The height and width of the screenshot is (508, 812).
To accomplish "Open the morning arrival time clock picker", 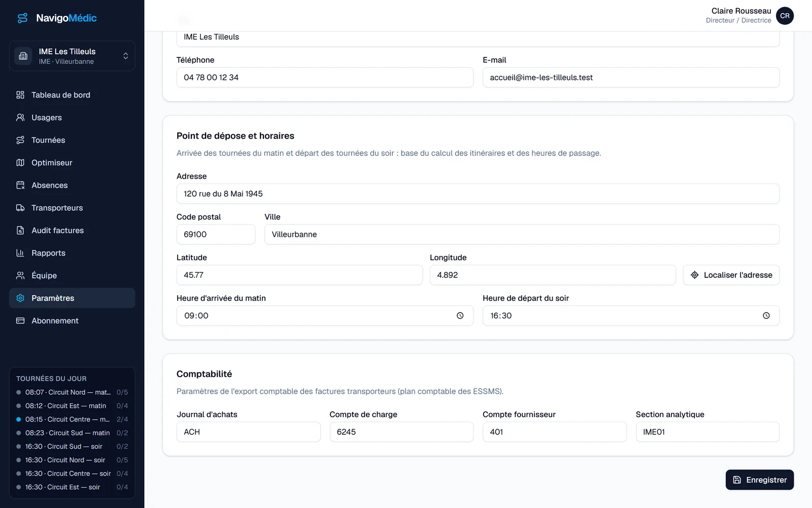I will (x=460, y=315).
